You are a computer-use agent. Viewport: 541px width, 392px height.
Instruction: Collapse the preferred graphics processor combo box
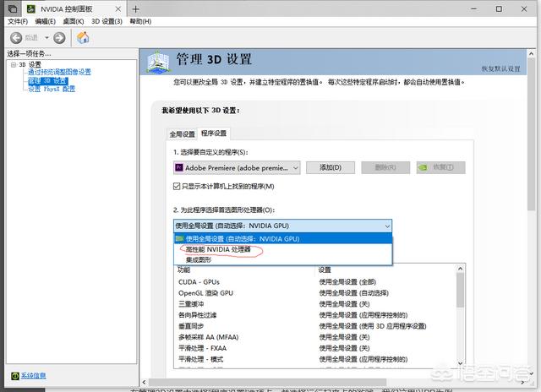point(282,226)
